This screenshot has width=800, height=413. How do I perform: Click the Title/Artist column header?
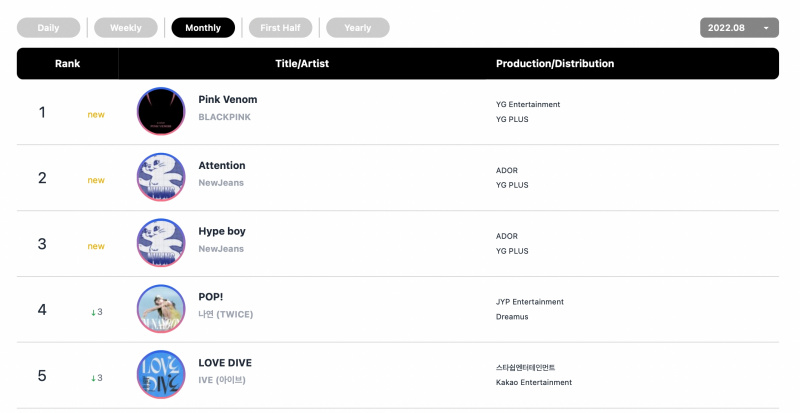pyautogui.click(x=302, y=64)
